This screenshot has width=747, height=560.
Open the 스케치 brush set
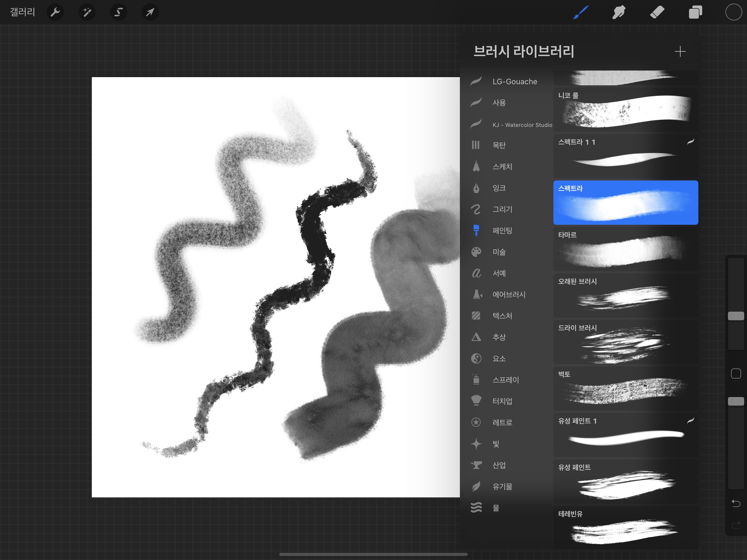(507, 167)
